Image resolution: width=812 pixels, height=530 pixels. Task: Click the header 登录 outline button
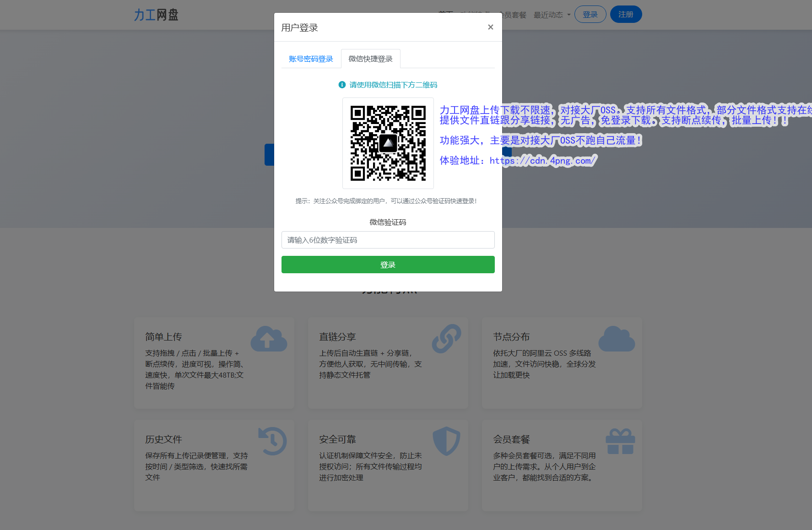590,15
